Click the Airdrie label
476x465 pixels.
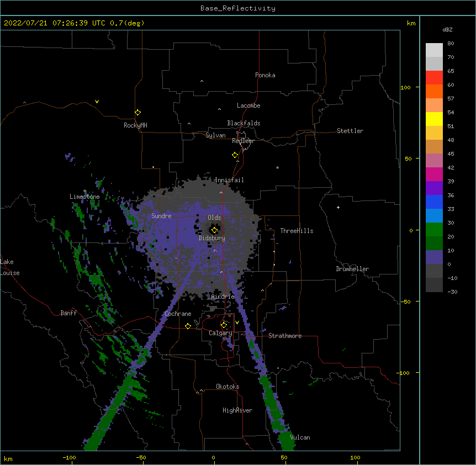tap(223, 297)
